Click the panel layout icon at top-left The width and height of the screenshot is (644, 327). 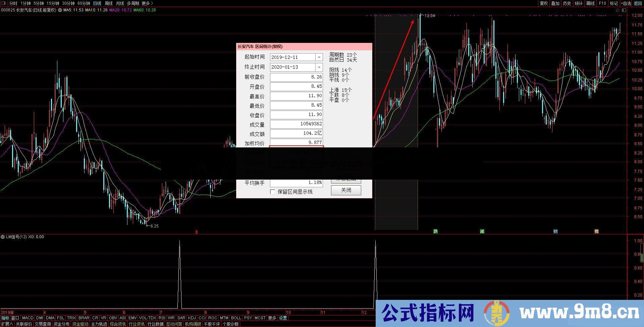pyautogui.click(x=3, y=3)
